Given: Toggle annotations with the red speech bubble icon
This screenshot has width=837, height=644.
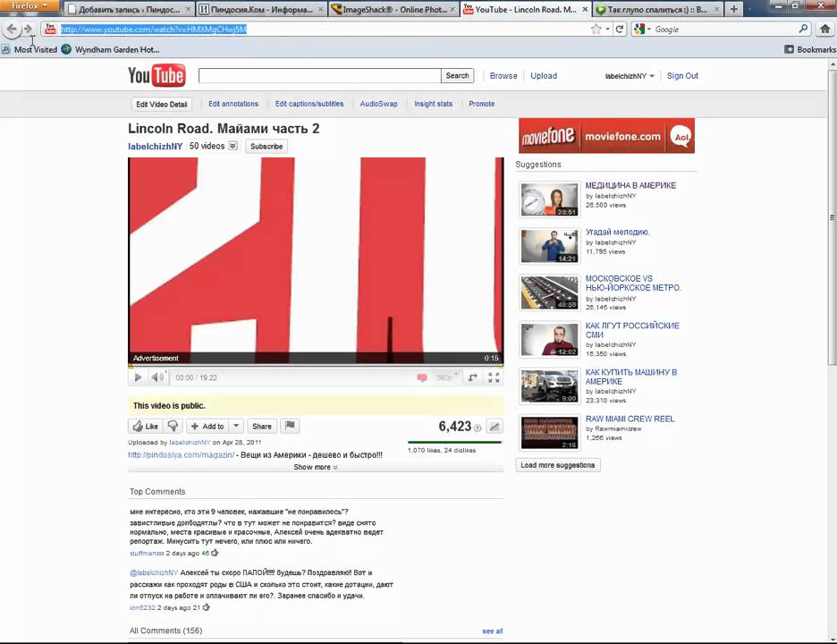Looking at the screenshot, I should (x=422, y=377).
